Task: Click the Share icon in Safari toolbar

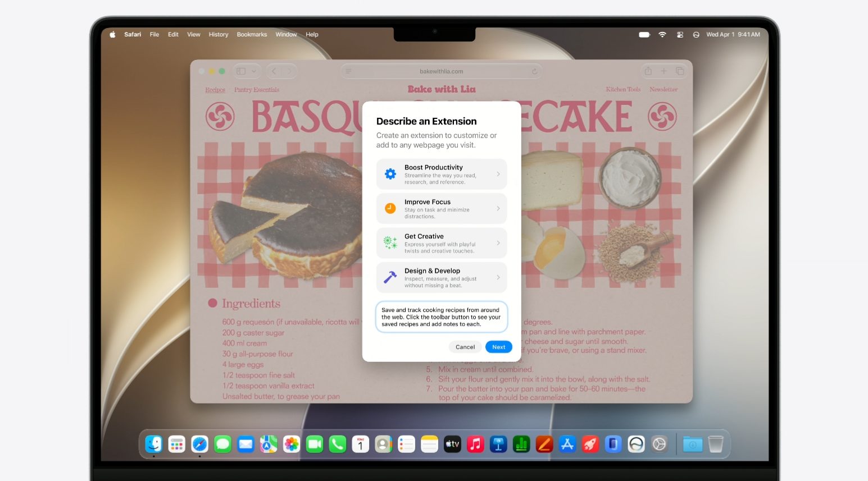Action: click(x=648, y=71)
